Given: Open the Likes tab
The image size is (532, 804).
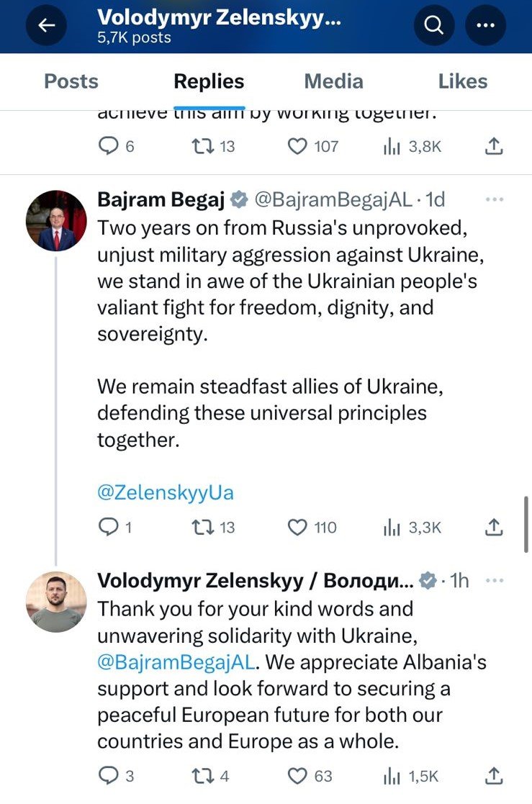Looking at the screenshot, I should pos(463,81).
